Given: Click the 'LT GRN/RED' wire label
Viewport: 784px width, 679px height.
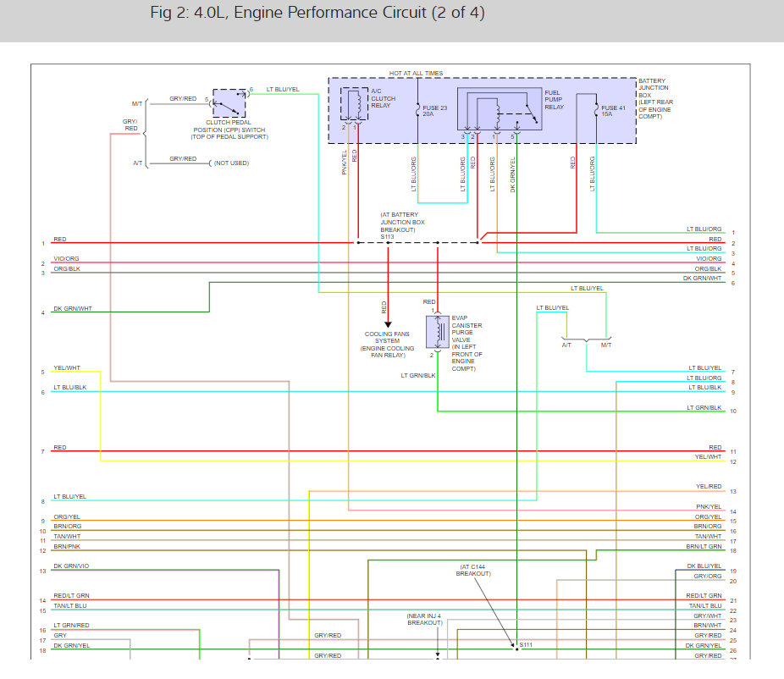Looking at the screenshot, I should [x=71, y=626].
